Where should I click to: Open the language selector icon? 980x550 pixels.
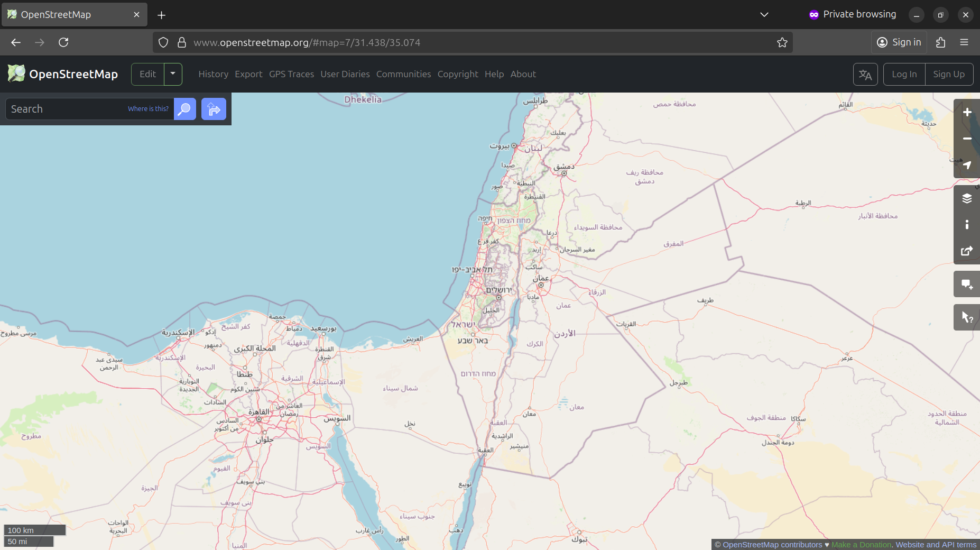pyautogui.click(x=865, y=75)
